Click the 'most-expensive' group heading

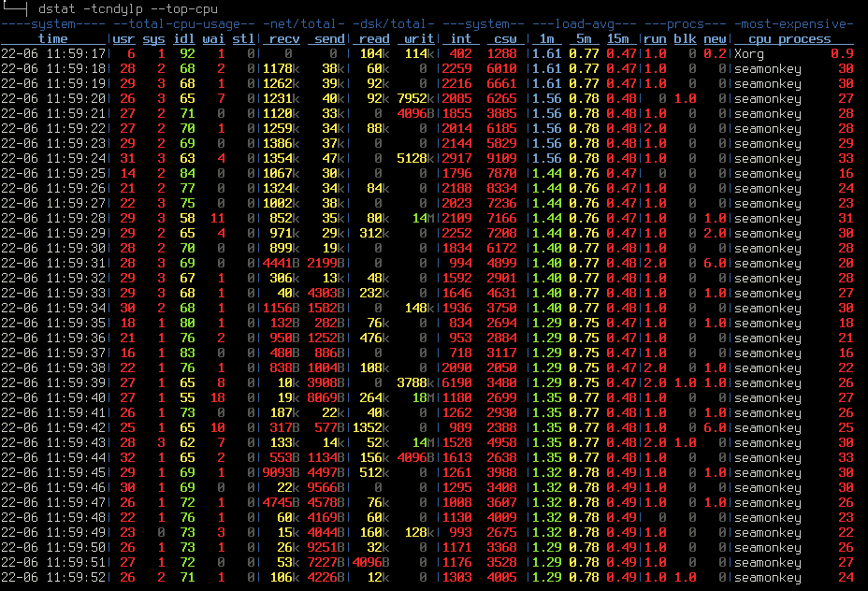point(793,23)
